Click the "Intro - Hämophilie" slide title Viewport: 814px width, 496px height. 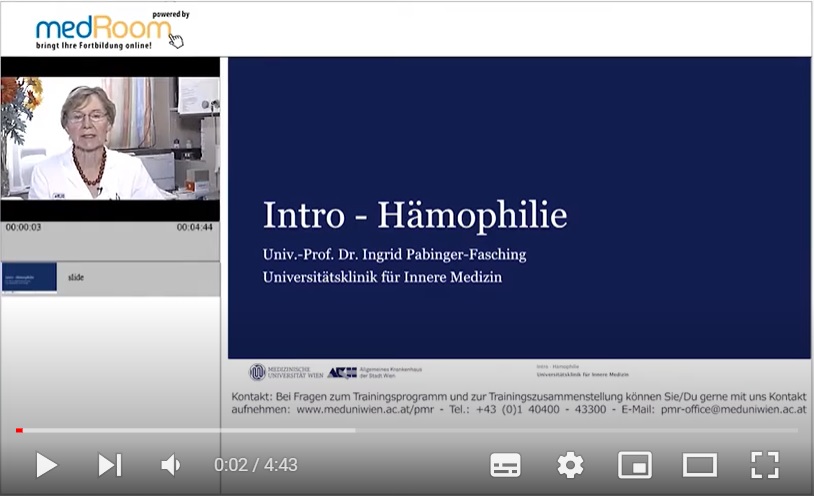click(414, 214)
